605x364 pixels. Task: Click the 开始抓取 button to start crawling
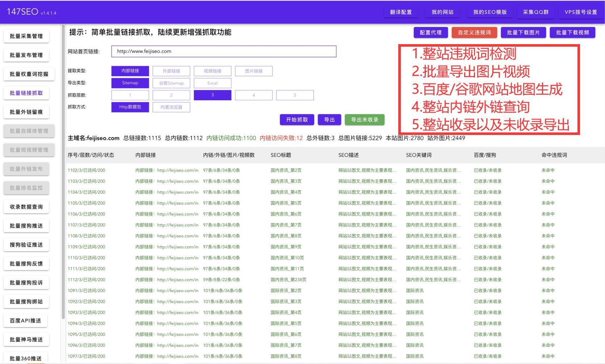tap(297, 119)
